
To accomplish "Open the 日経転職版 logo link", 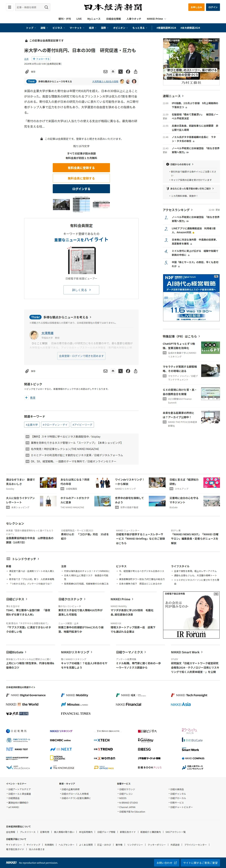I will point(17,731).
